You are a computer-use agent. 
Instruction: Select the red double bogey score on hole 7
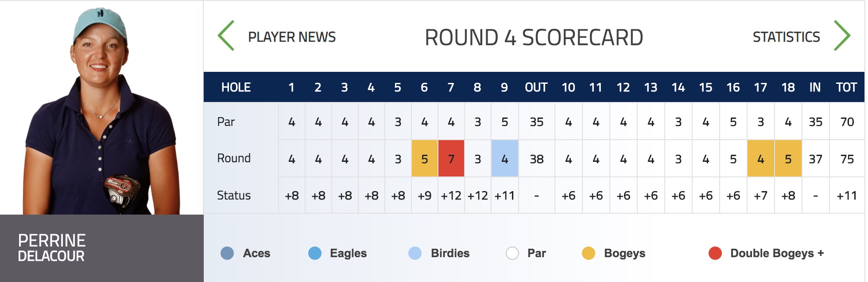(451, 158)
